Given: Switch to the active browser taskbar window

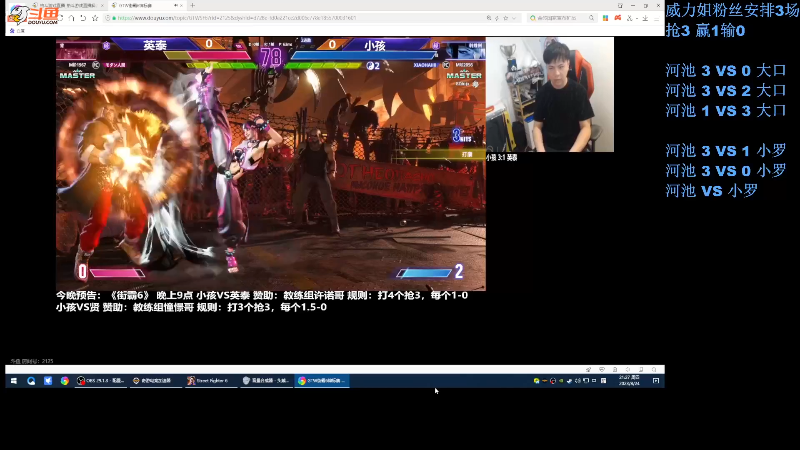Looking at the screenshot, I should pyautogui.click(x=322, y=381).
